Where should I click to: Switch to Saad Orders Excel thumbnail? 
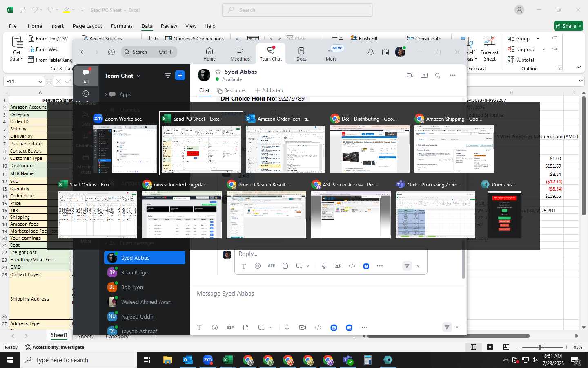[x=98, y=209]
